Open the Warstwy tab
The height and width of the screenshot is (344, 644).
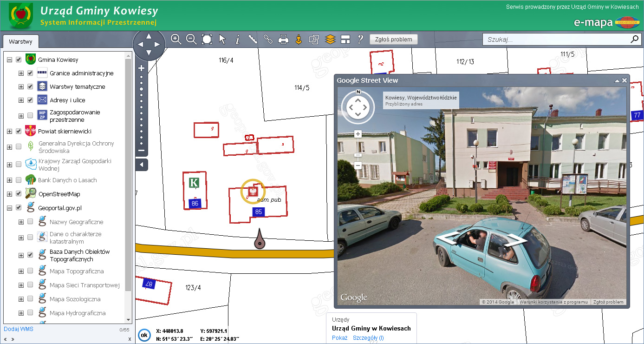point(20,41)
